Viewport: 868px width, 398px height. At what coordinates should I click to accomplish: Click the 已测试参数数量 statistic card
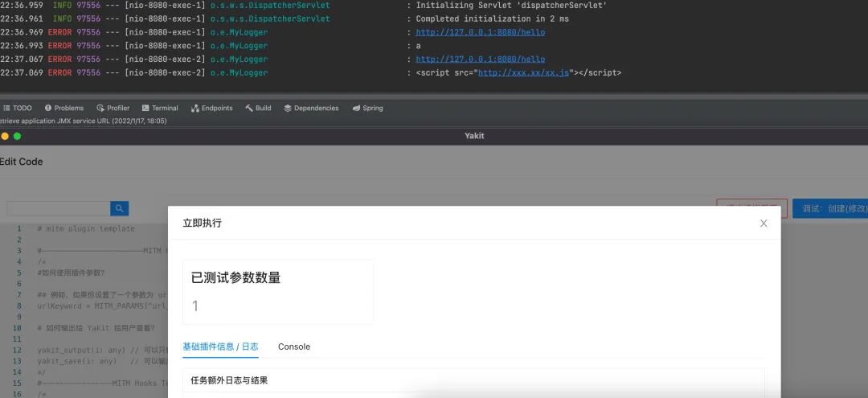click(x=278, y=292)
